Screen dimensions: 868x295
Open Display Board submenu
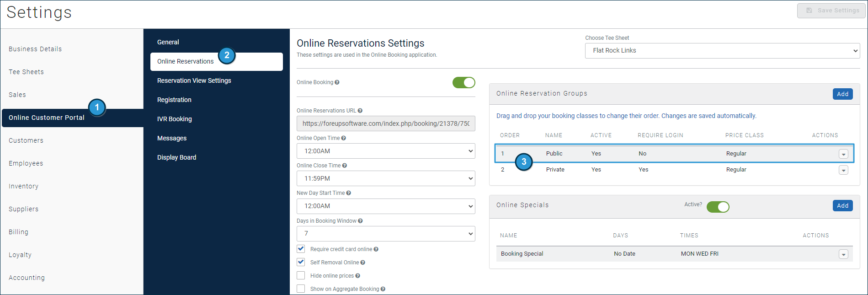[x=176, y=157]
